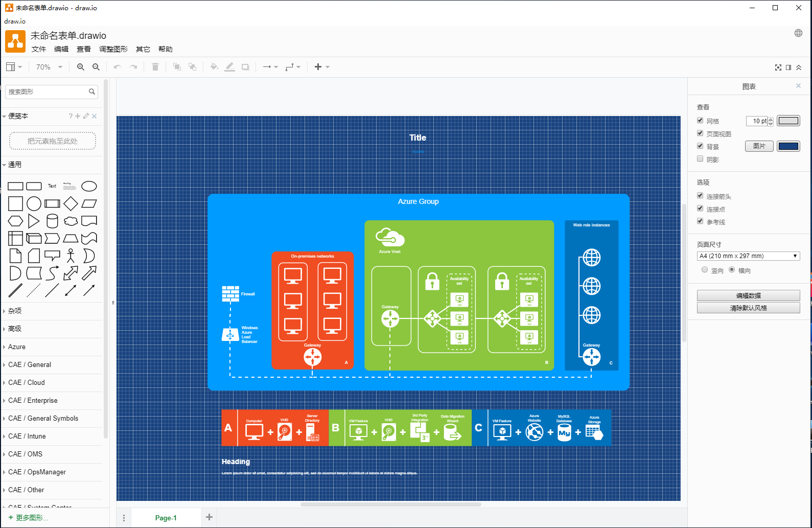
Task: Click the 图片 background image button
Action: click(x=759, y=146)
